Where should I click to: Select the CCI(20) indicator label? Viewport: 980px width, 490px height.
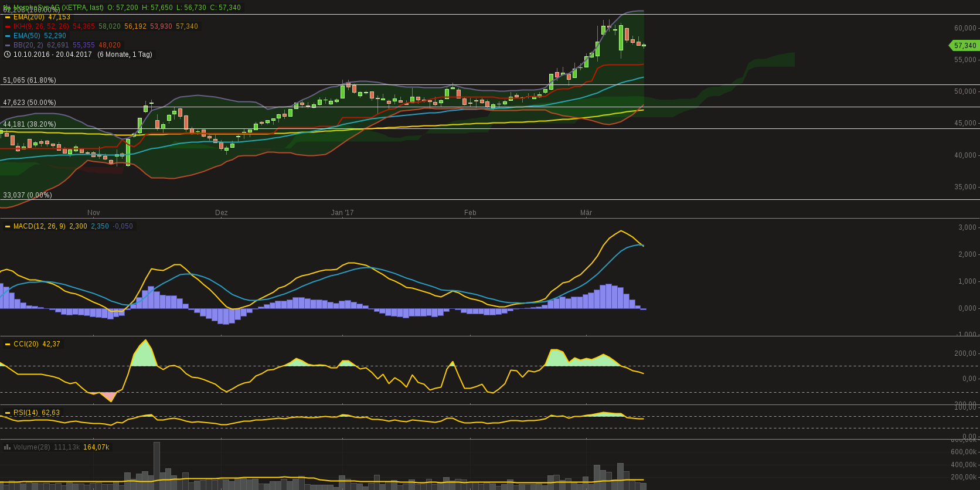[26, 344]
